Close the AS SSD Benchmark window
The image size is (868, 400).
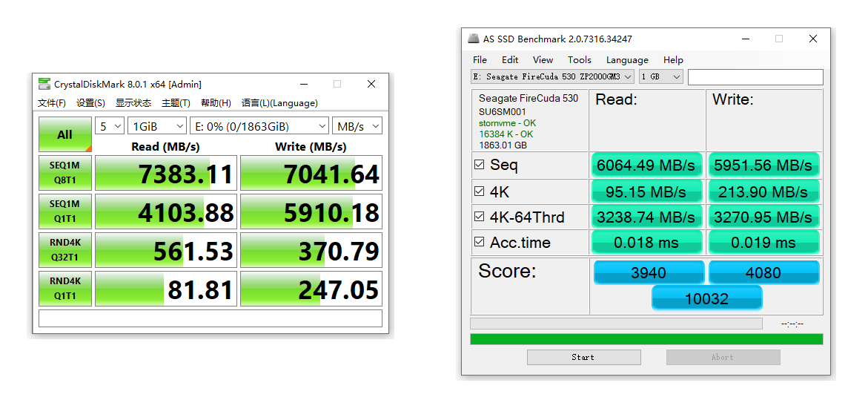coord(812,39)
